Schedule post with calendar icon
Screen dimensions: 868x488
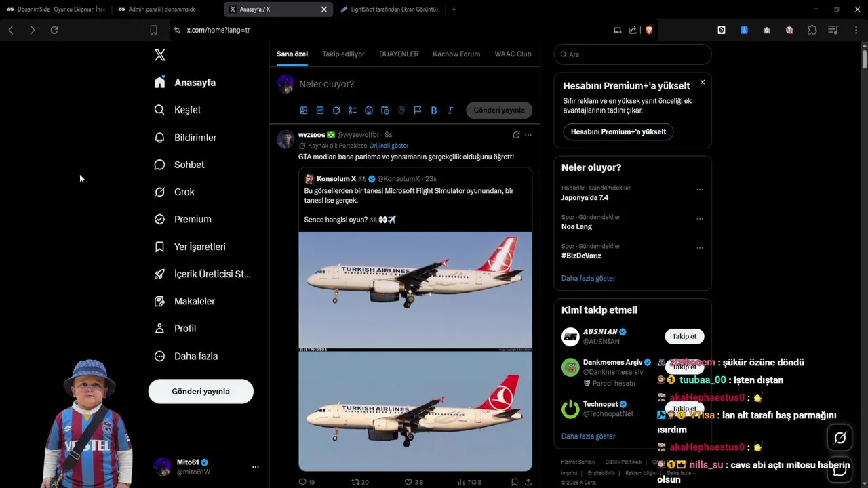[x=385, y=110]
